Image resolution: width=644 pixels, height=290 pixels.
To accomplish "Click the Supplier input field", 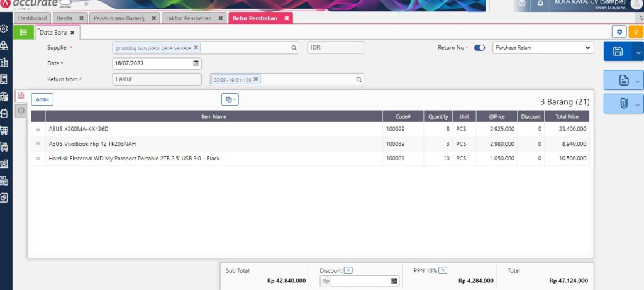I will click(x=206, y=48).
